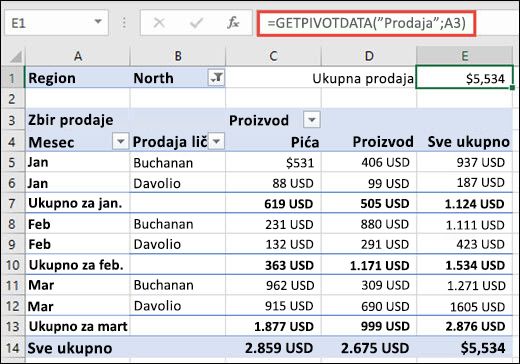520x364 pixels.
Task: Click the Proizvod heading in column D
Action: coord(369,142)
